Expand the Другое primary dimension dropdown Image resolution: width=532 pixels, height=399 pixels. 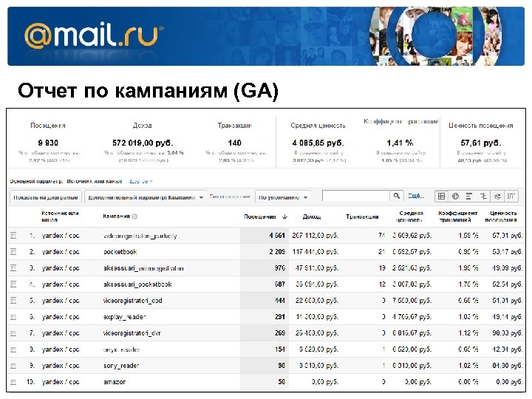pos(141,181)
